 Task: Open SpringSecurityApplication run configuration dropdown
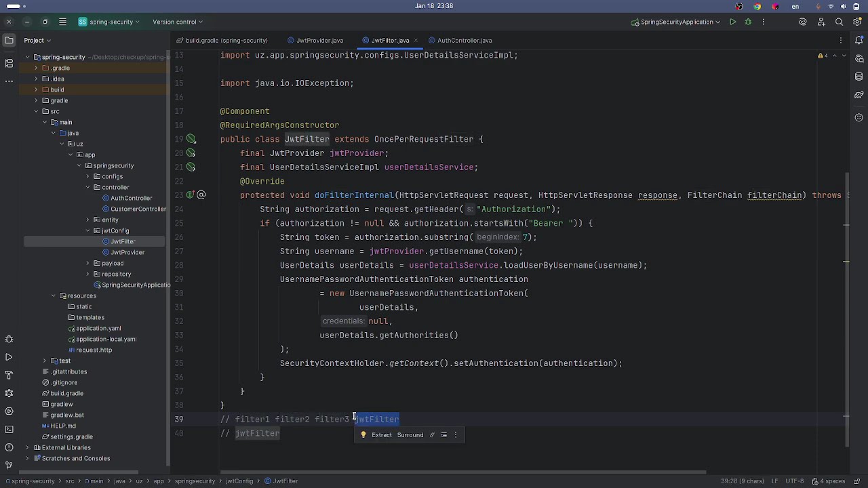[x=675, y=22]
